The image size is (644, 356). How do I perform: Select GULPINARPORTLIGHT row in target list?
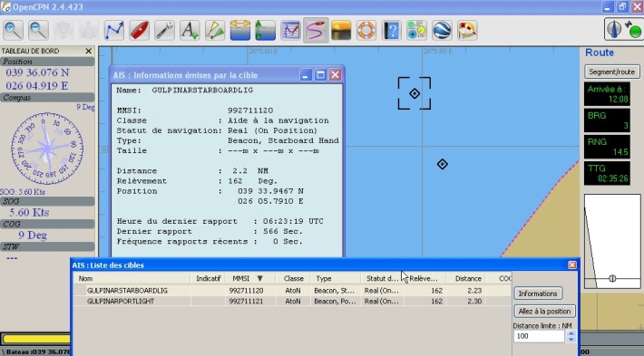click(292, 301)
